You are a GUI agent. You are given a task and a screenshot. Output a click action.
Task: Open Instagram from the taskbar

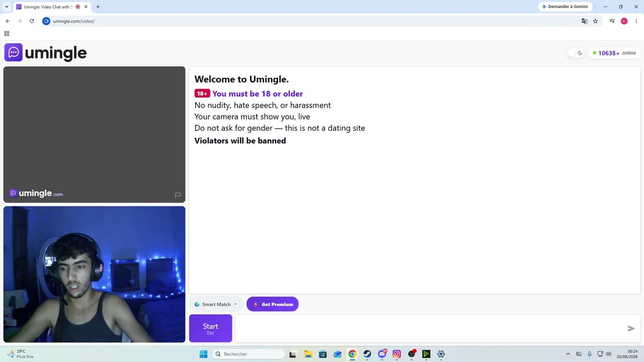click(x=397, y=354)
